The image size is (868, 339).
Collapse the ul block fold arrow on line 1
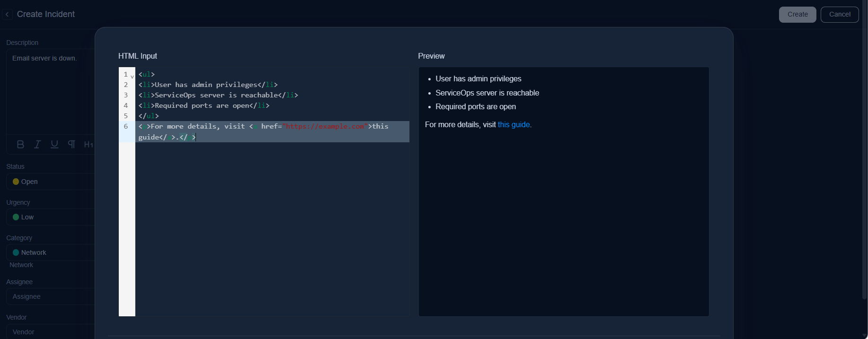tap(132, 76)
